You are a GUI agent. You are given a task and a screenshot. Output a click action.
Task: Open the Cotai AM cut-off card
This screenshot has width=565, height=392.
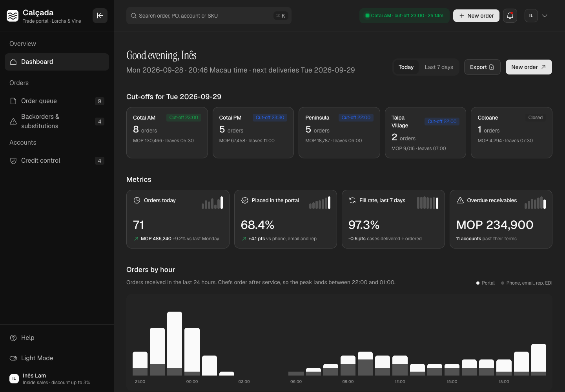tap(167, 132)
